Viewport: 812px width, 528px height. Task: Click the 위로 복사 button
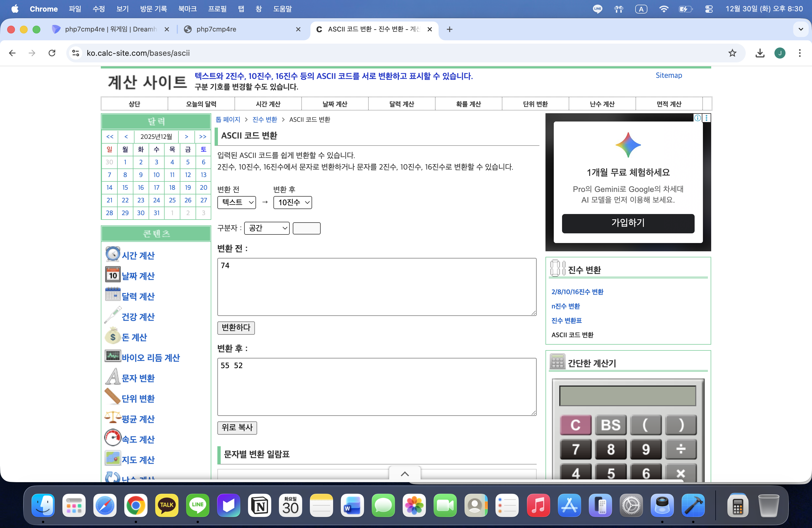237,428
